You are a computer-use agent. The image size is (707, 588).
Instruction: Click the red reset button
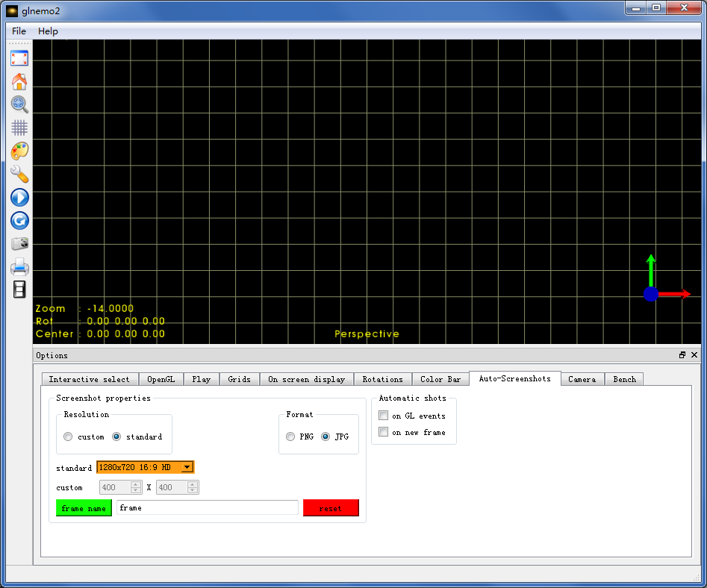(331, 508)
